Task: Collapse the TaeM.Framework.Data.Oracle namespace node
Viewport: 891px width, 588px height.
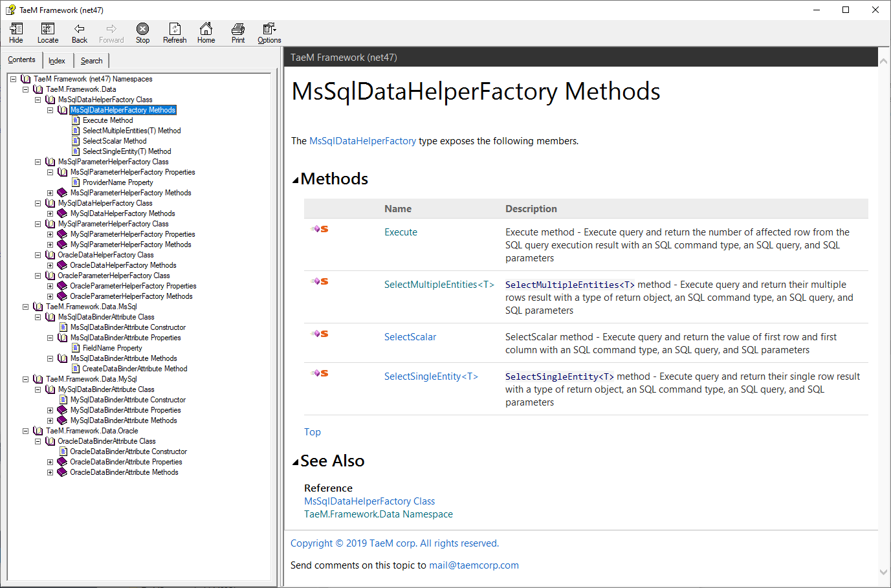Action: pos(25,431)
